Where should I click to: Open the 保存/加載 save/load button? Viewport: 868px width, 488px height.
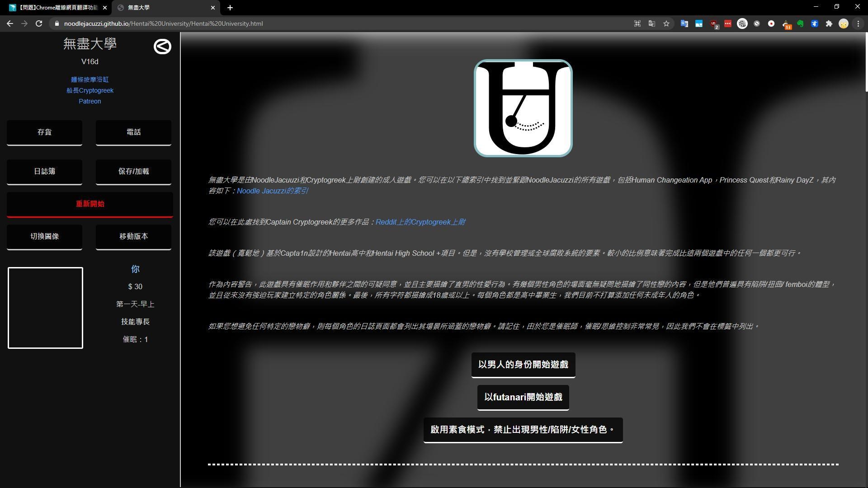133,172
